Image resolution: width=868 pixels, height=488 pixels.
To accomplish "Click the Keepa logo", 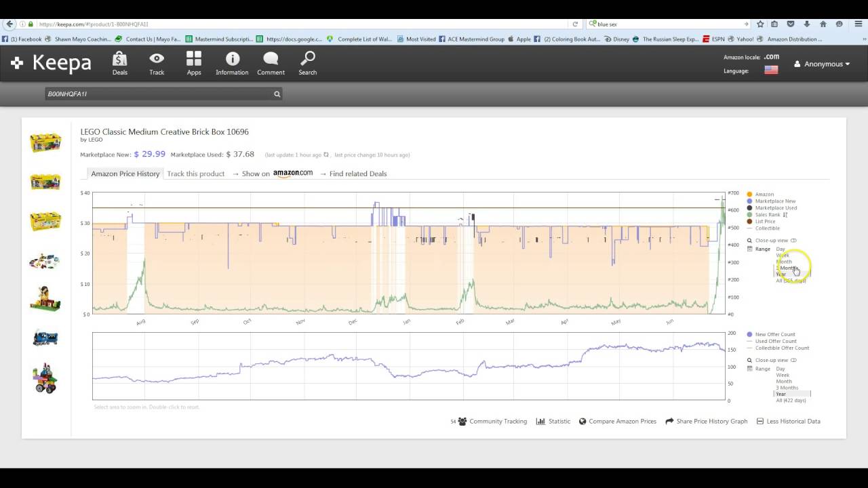I will click(x=51, y=63).
